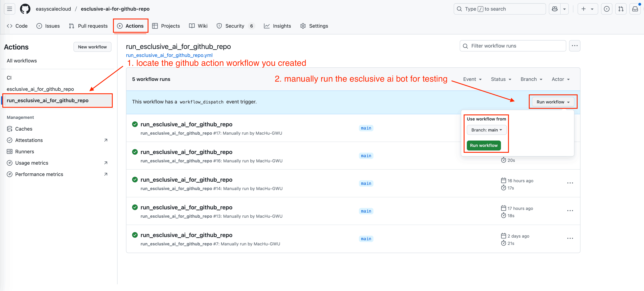Switch to the Security tab

[x=234, y=26]
